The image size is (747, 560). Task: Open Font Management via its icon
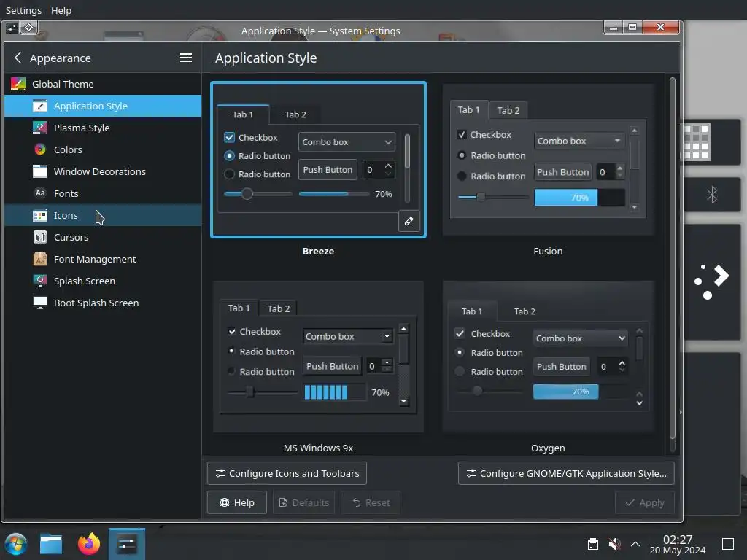tap(40, 259)
